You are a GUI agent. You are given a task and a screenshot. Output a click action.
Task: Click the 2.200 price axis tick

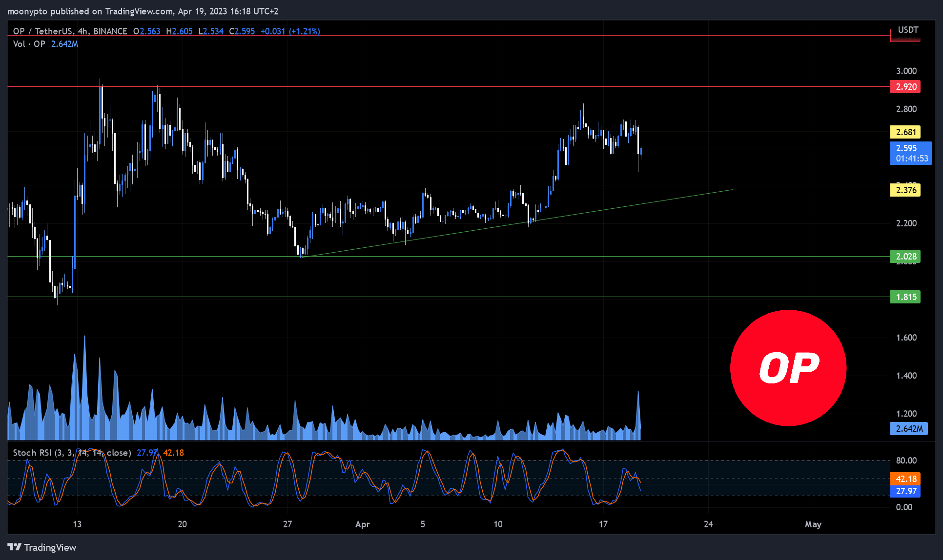pyautogui.click(x=906, y=223)
